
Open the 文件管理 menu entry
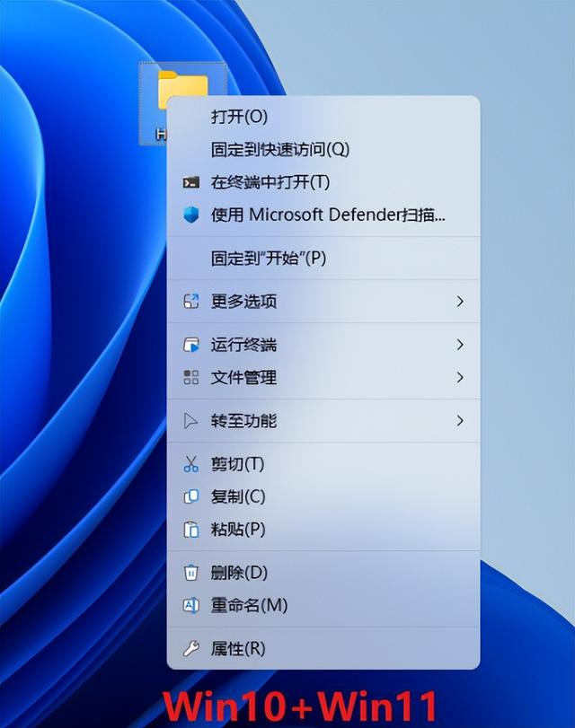pos(323,377)
